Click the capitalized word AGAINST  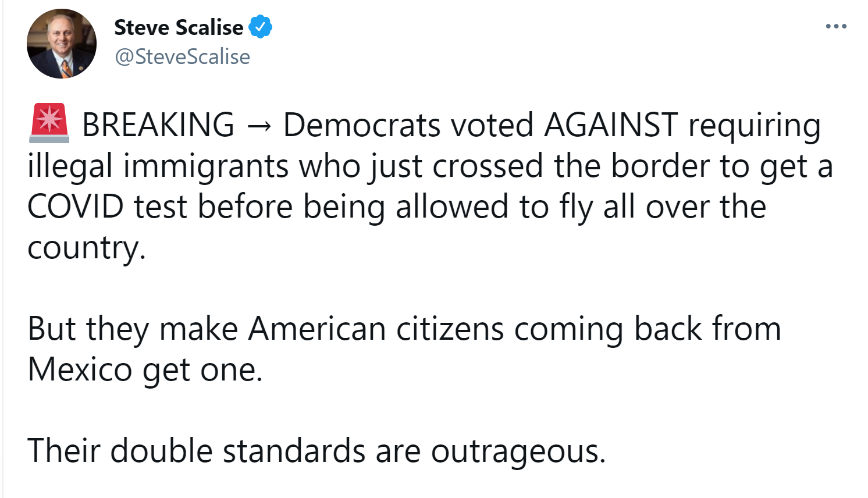point(611,125)
